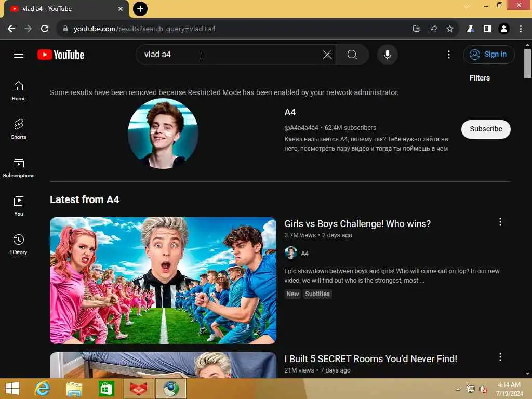Open the Girls vs Boys Challenge video title
Screen dimensions: 532x399
click(x=357, y=224)
